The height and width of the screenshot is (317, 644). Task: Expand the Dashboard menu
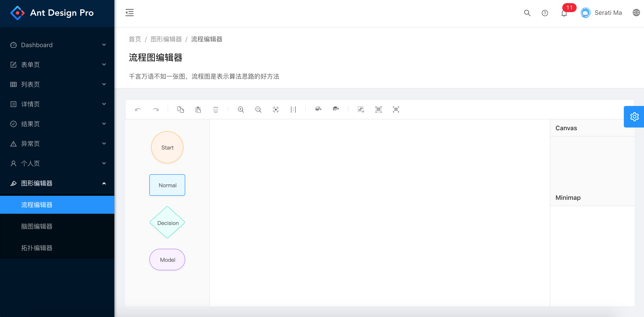(57, 45)
